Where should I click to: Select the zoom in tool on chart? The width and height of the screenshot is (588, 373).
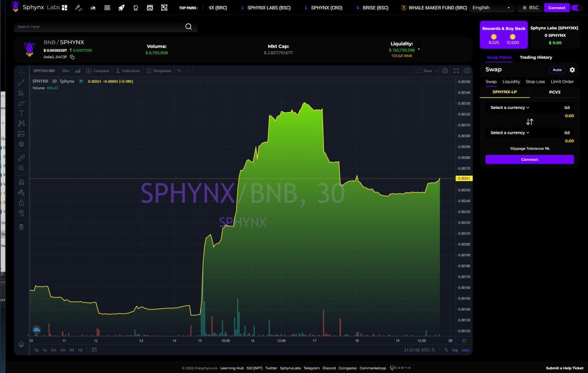pyautogui.click(x=21, y=168)
